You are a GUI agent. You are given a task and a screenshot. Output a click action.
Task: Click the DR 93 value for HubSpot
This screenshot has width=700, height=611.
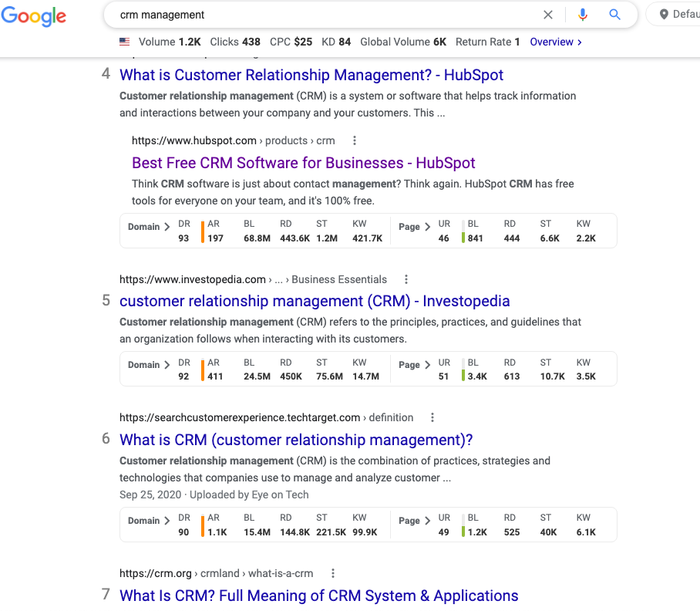[x=183, y=238]
